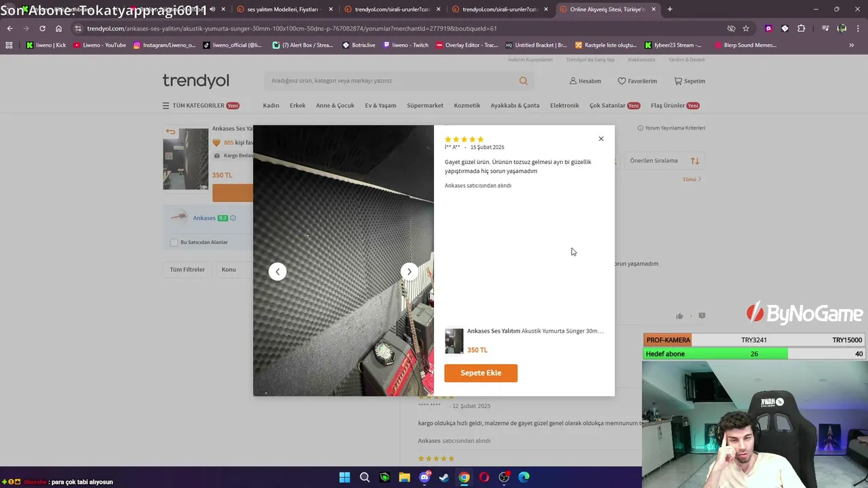The image size is (868, 488).
Task: Switch to ses yalıtım Modelleri tab
Action: tap(285, 9)
